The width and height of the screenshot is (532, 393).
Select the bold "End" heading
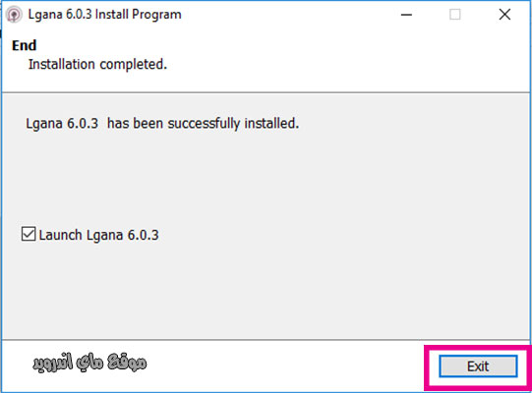24,45
